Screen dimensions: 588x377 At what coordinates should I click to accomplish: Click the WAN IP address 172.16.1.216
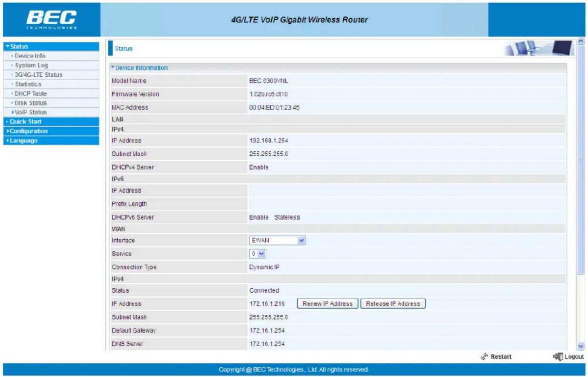point(267,304)
